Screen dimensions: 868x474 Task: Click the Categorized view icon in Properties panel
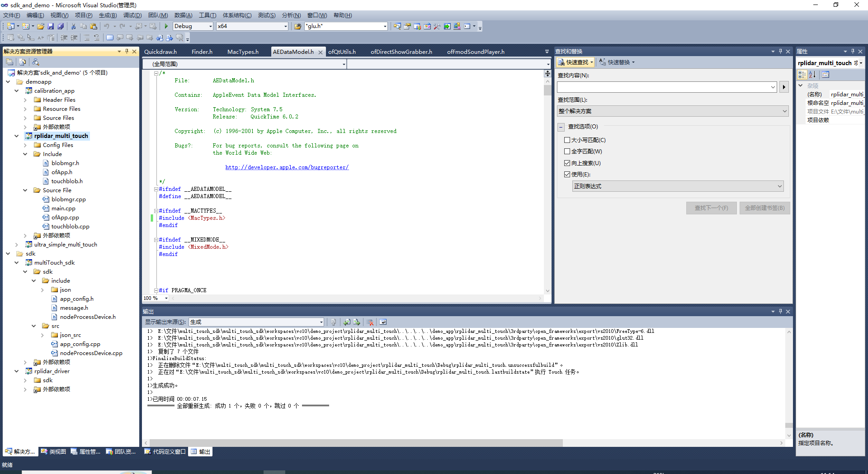tap(802, 75)
